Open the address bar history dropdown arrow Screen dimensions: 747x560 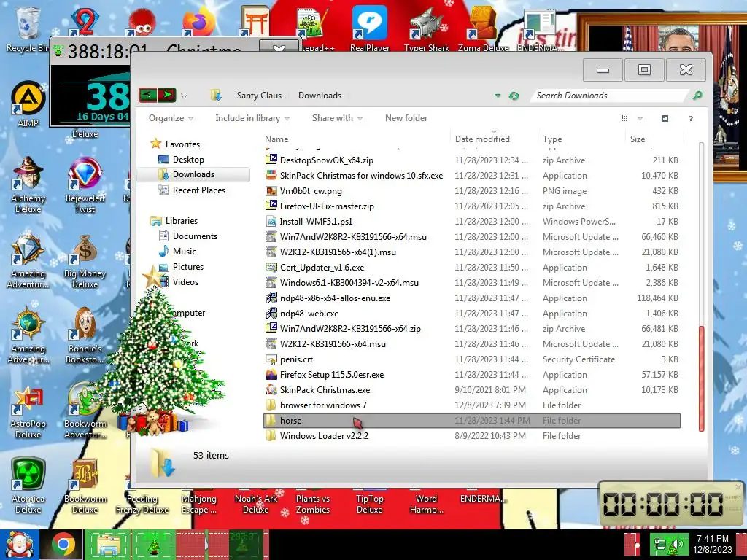[x=498, y=96]
